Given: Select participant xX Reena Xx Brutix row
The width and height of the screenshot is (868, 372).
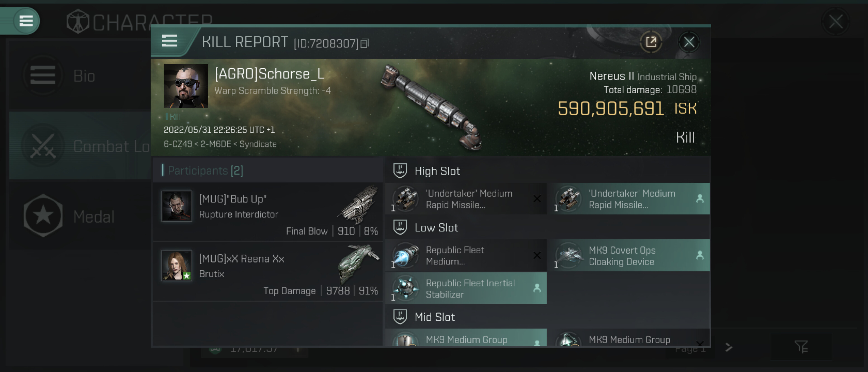Looking at the screenshot, I should [x=268, y=272].
